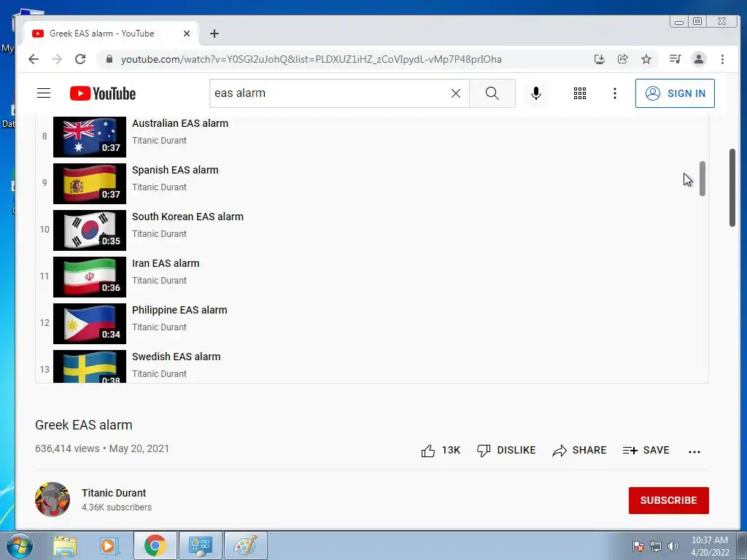This screenshot has height=560, width=747.
Task: Open the video more actions ellipsis
Action: click(694, 451)
